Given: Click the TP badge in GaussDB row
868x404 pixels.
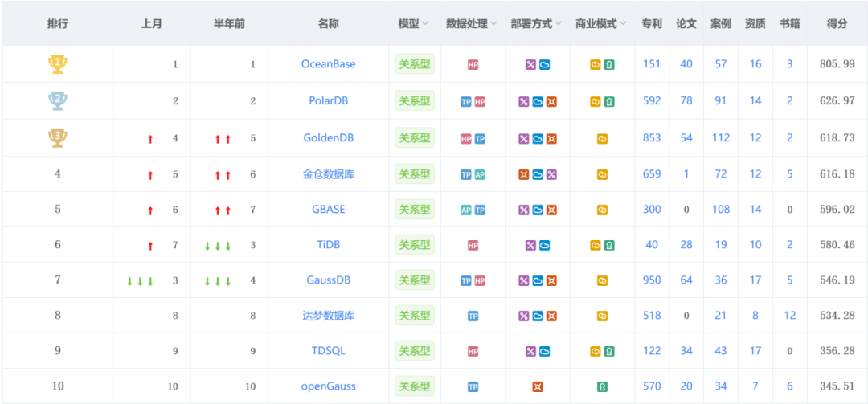Looking at the screenshot, I should point(466,281).
